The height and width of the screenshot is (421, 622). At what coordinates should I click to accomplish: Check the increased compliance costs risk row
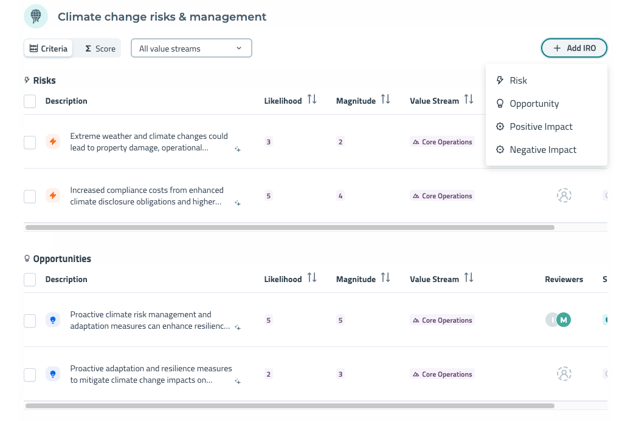coord(30,196)
